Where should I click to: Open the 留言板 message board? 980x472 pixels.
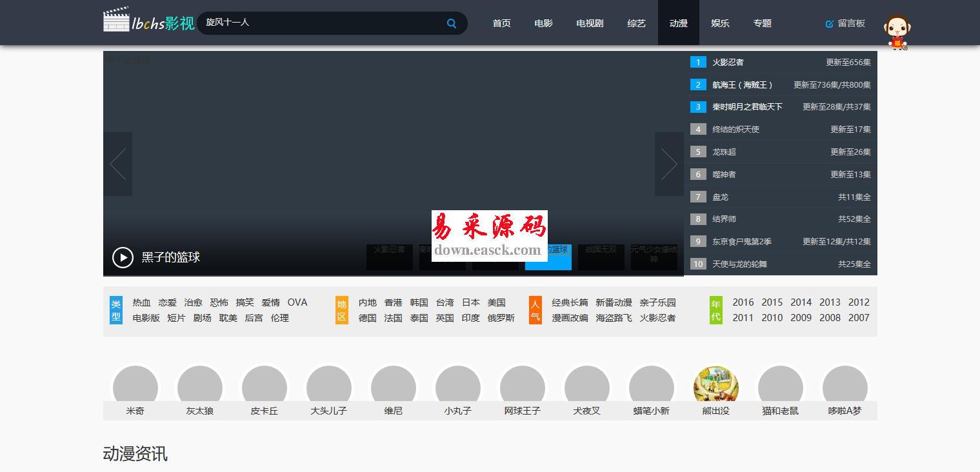tap(845, 23)
